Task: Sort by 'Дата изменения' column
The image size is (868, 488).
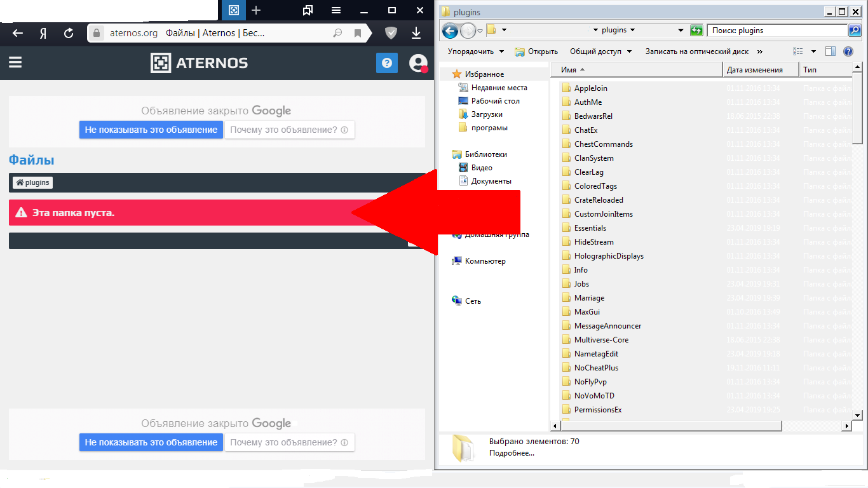Action: coord(761,70)
